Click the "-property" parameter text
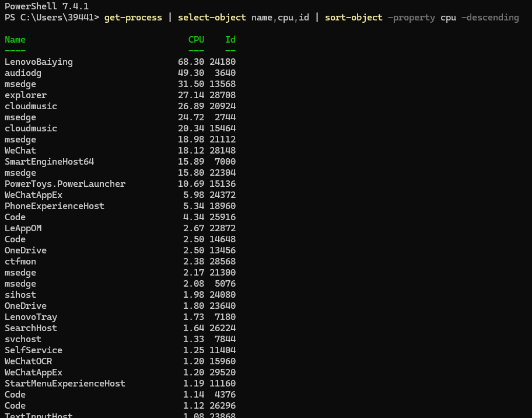The width and height of the screenshot is (532, 418). pyautogui.click(x=412, y=18)
